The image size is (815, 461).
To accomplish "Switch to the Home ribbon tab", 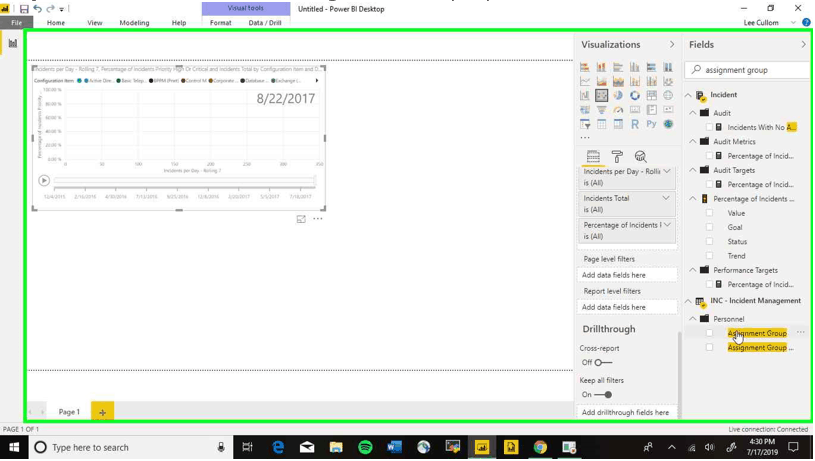I will [56, 23].
